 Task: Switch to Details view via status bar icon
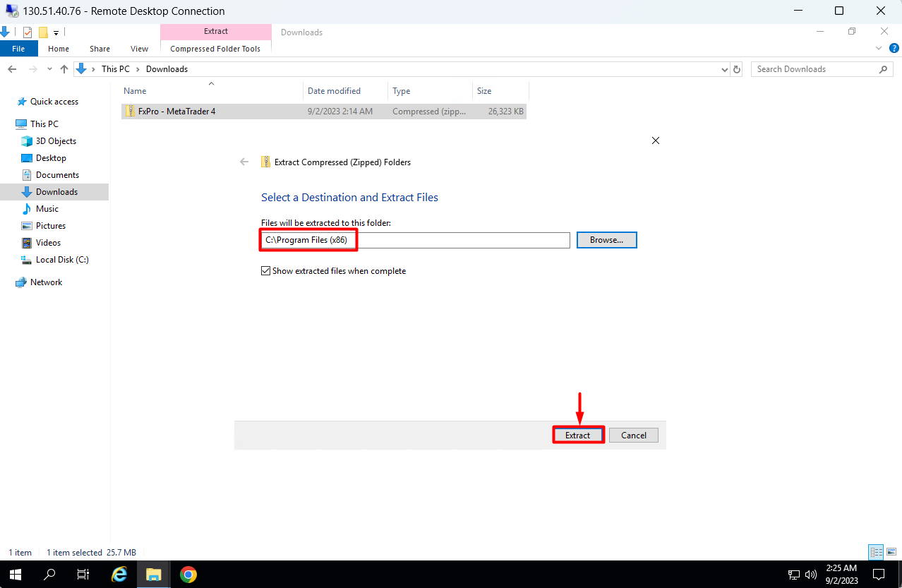pyautogui.click(x=875, y=552)
